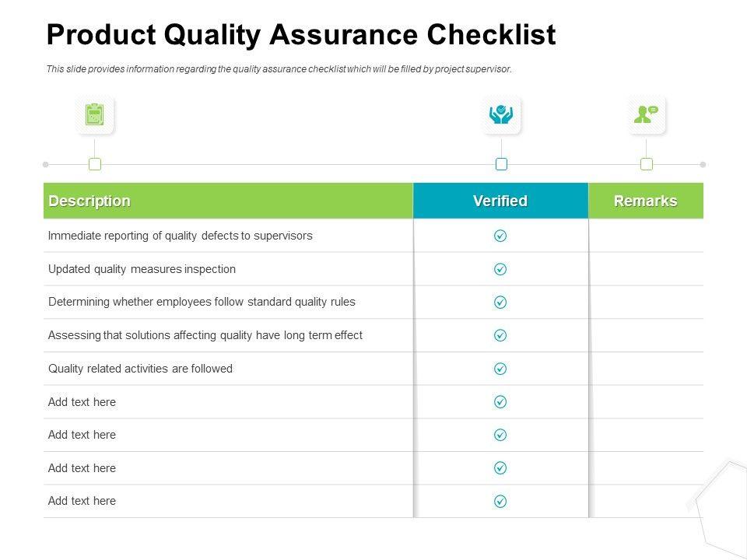Toggle the checkmark in the last Add text here row
Viewport: 747px width, 560px height.
point(500,502)
